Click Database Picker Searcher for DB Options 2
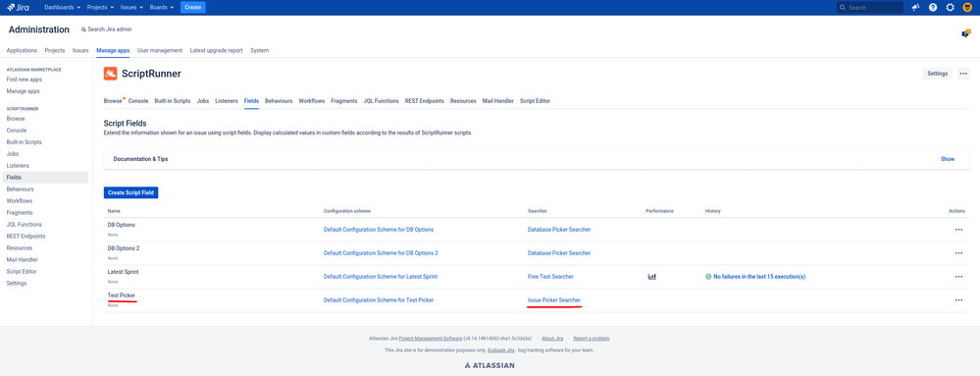This screenshot has height=376, width=980. coord(559,252)
